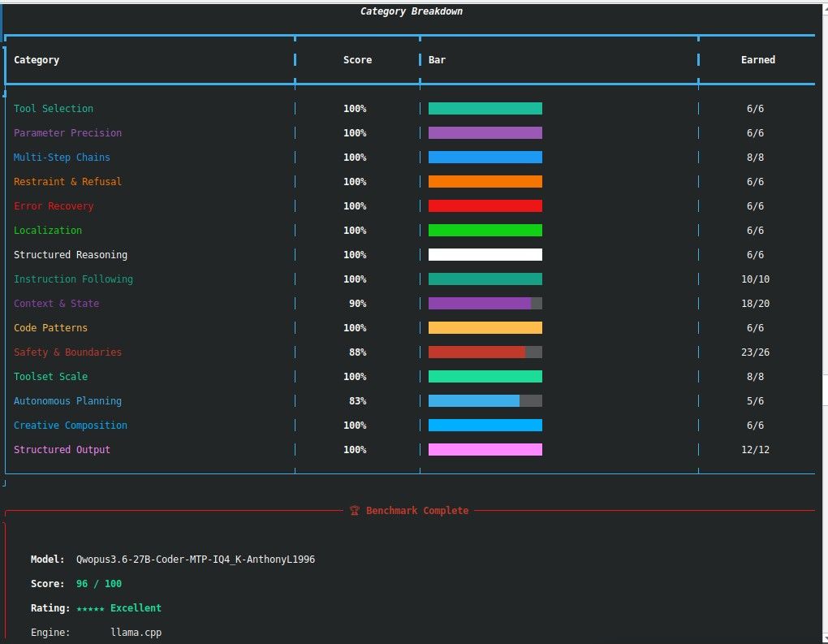The height and width of the screenshot is (644, 828).
Task: Click the trophy icon beside Benchmark Complete
Action: [x=354, y=510]
